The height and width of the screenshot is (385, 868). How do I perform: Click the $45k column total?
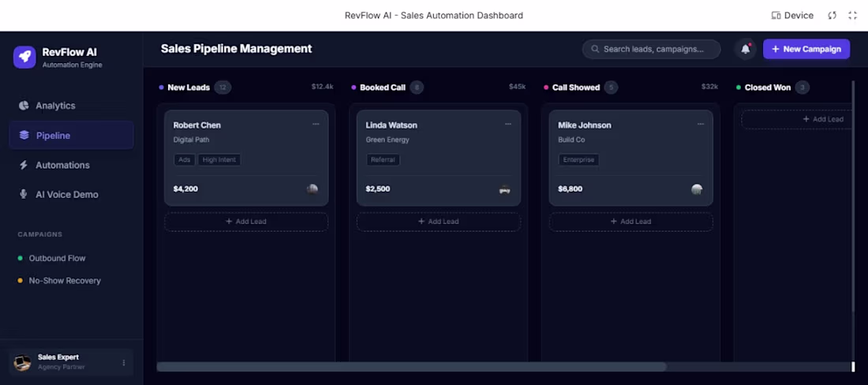click(x=517, y=87)
